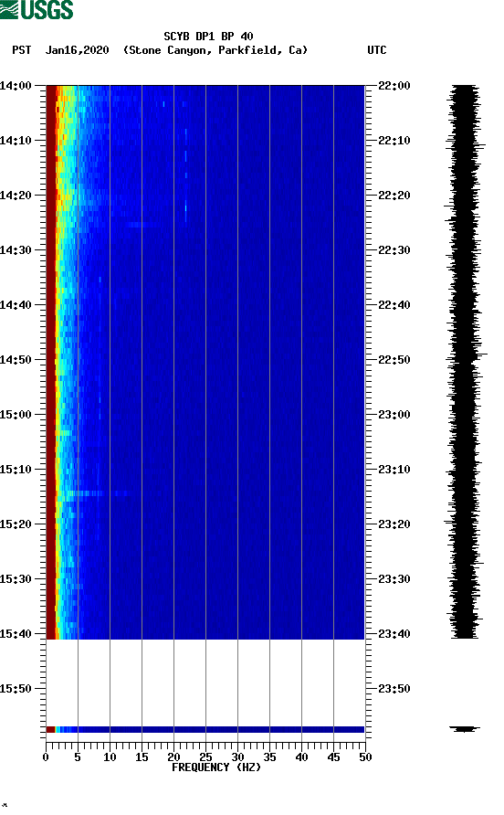Click the date 'Jan16,2020'

point(78,50)
